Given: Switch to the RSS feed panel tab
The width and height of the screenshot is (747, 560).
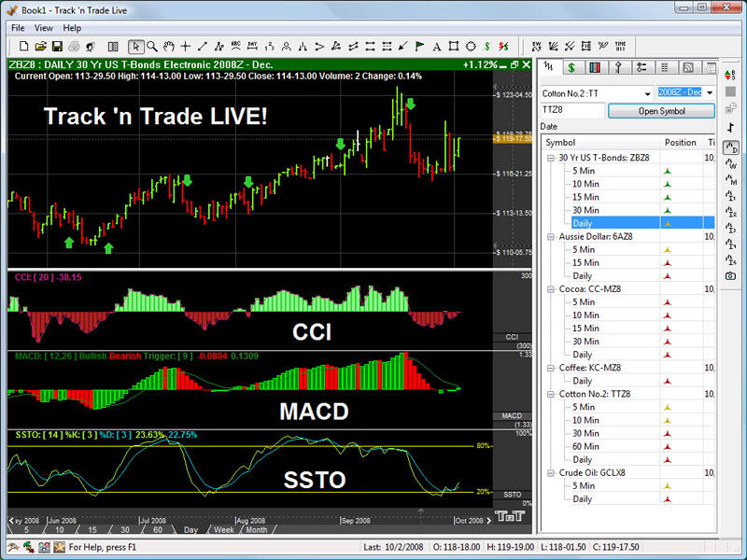Looking at the screenshot, I should (x=688, y=67).
